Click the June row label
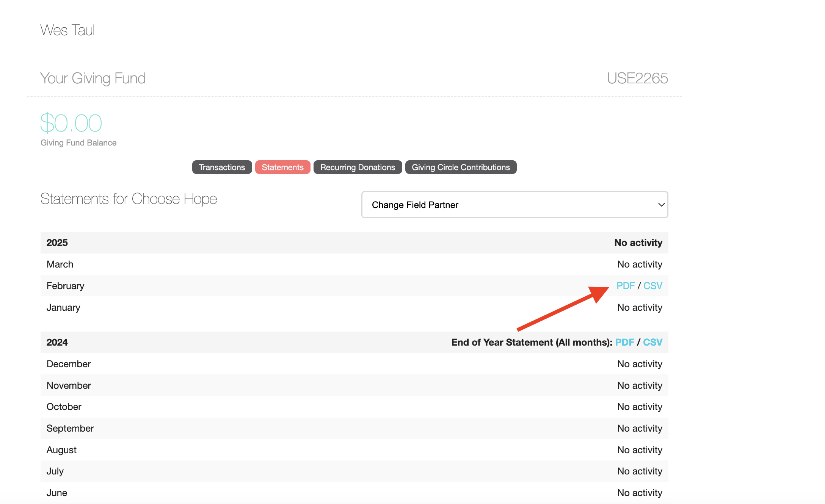The height and width of the screenshot is (504, 825). click(57, 493)
